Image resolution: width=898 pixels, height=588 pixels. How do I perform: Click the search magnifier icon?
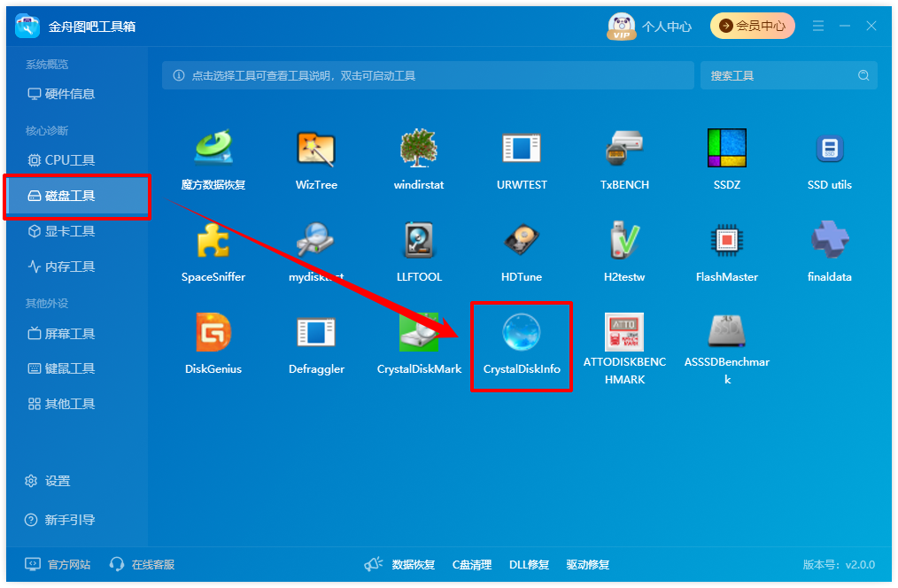point(863,75)
